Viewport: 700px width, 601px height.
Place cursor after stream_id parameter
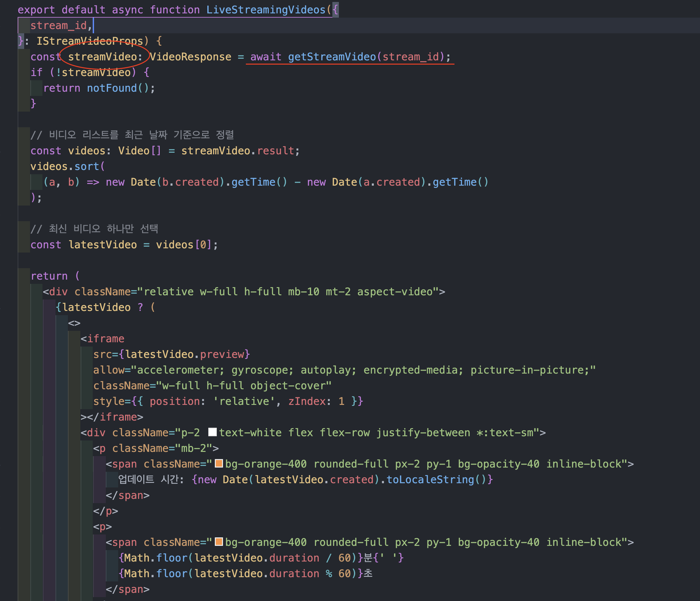click(x=93, y=26)
